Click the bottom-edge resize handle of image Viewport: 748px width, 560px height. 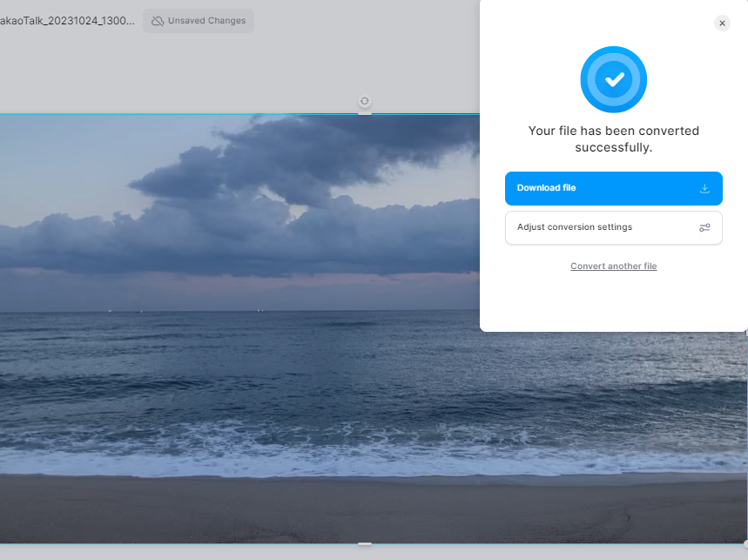point(365,543)
